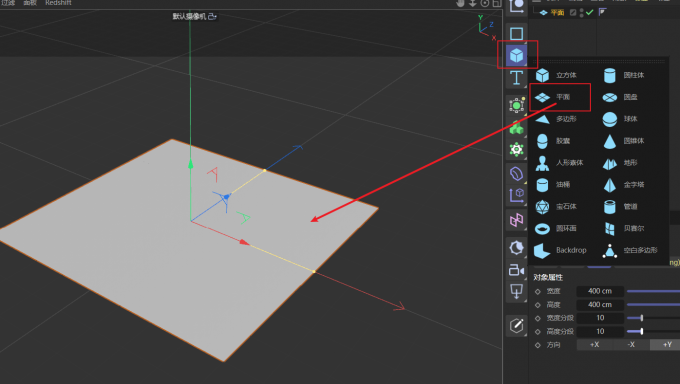Click the viewport XYZ axis orientation gizmo

pyautogui.click(x=487, y=28)
